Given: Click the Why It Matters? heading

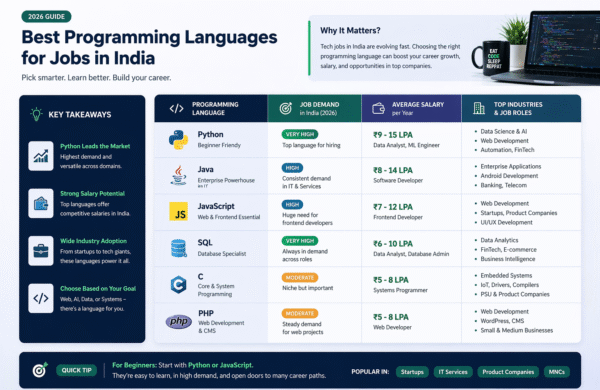Looking at the screenshot, I should pyautogui.click(x=350, y=31).
